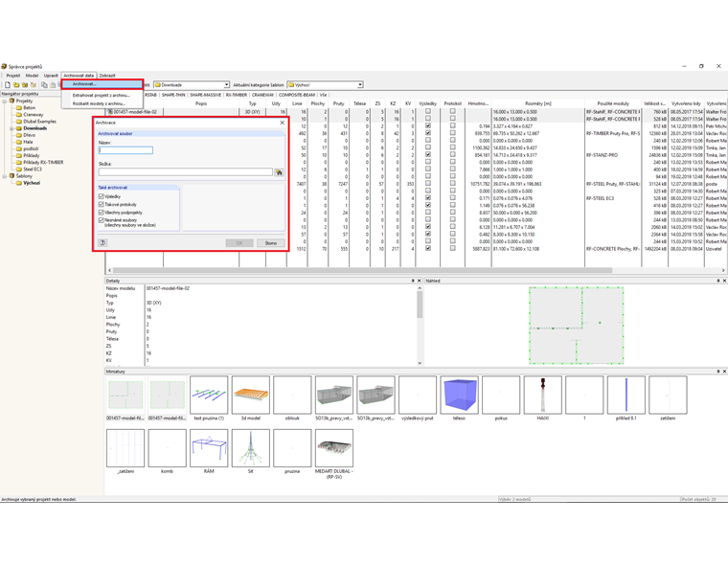Viewport: 728px width, 566px height.
Task: Select the MEDART DLUBAL thumbnail
Action: [333, 448]
